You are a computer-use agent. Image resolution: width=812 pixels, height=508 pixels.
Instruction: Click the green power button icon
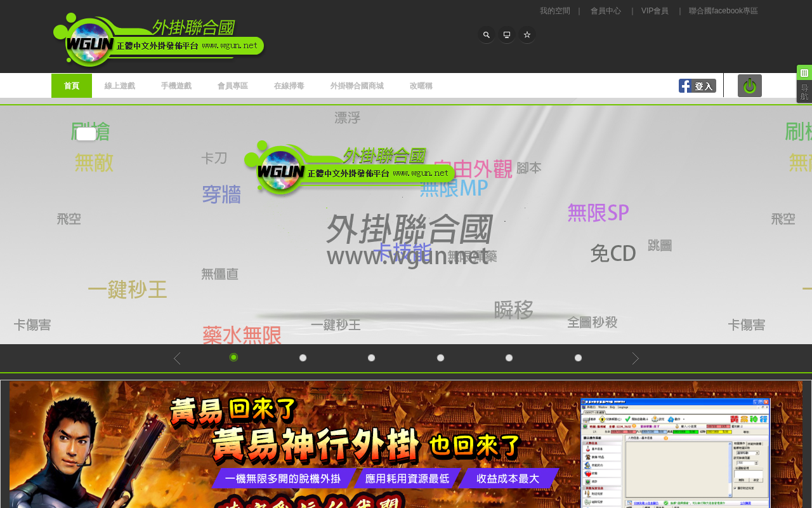750,86
